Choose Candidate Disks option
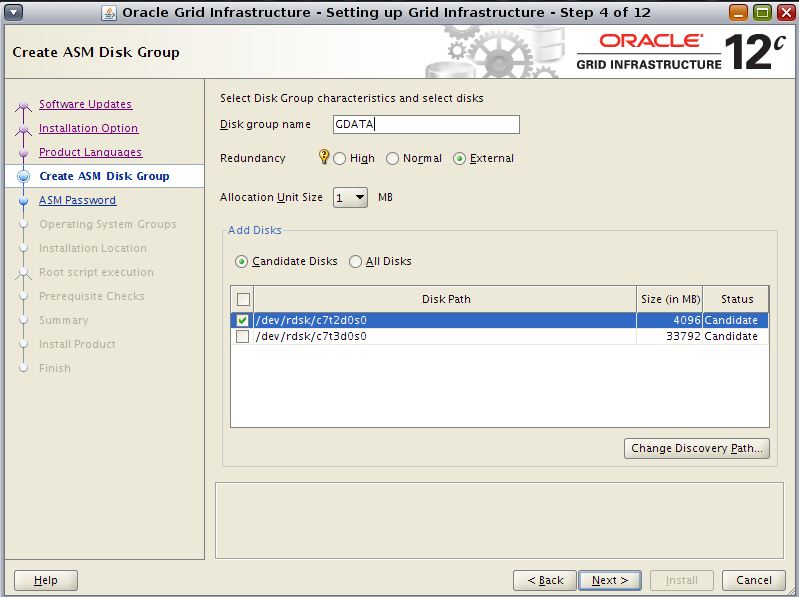The height and width of the screenshot is (597, 799). pyautogui.click(x=242, y=261)
